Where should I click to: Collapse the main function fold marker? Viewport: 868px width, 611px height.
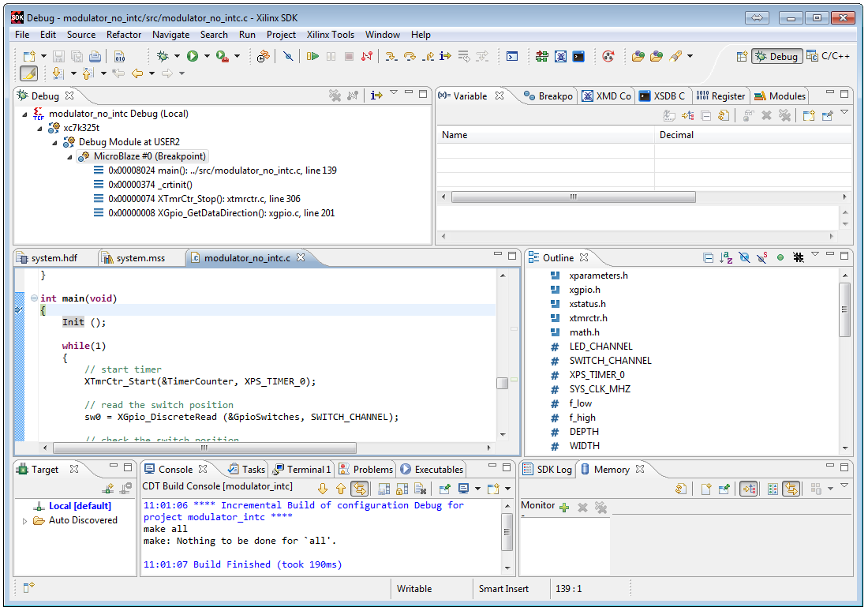(34, 298)
